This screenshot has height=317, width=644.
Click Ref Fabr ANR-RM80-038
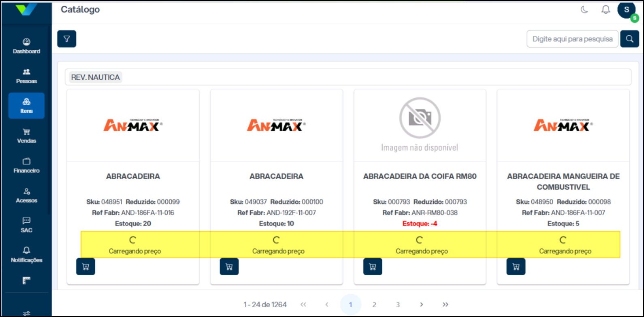tap(420, 213)
